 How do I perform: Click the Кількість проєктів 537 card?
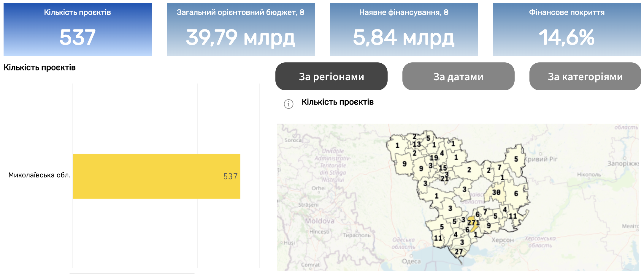point(78,29)
